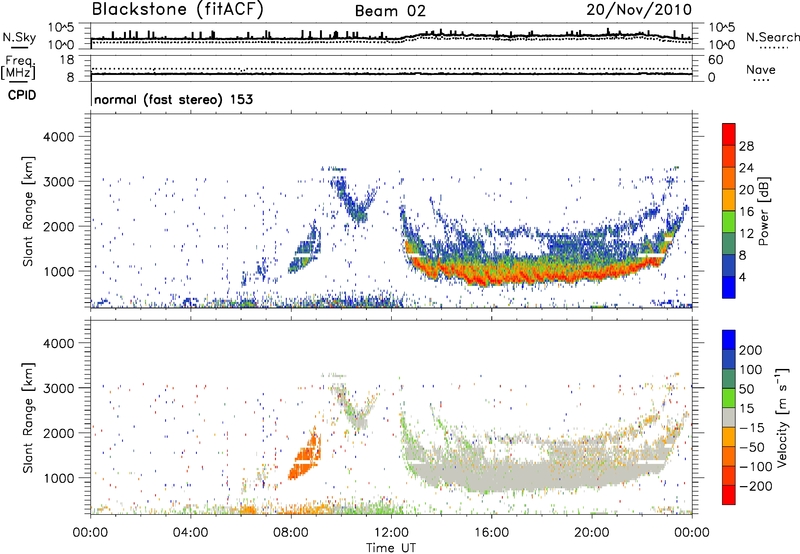Select the 'Beam 02' heading
Screen dimensions: 800x554
coord(390,11)
